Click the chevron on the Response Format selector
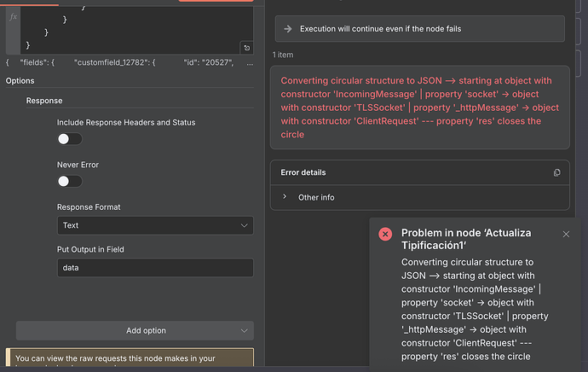Screen dimensions: 588x372 click(x=245, y=225)
